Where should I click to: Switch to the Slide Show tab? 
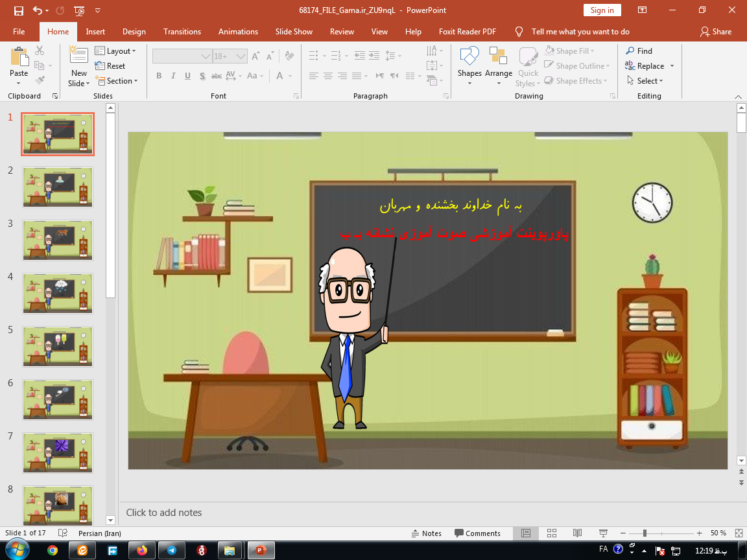coord(294,32)
